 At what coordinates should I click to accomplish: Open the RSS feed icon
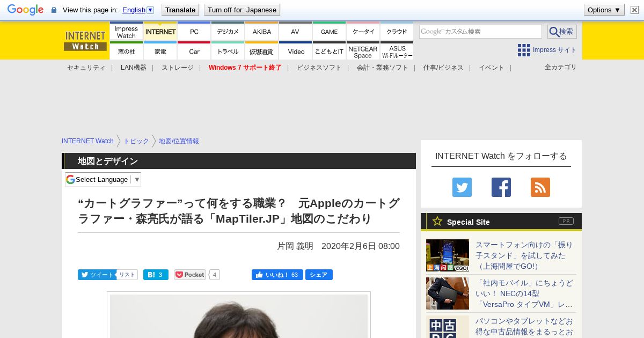tap(540, 187)
